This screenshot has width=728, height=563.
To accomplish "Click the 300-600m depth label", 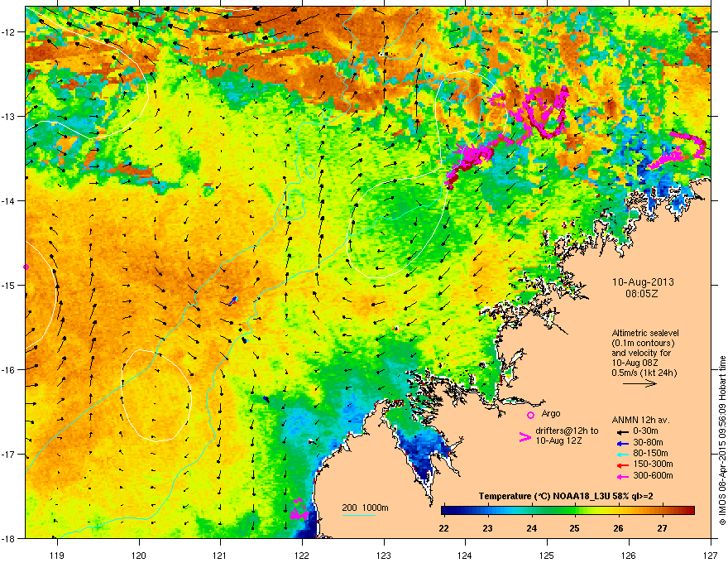I will pyautogui.click(x=653, y=475).
